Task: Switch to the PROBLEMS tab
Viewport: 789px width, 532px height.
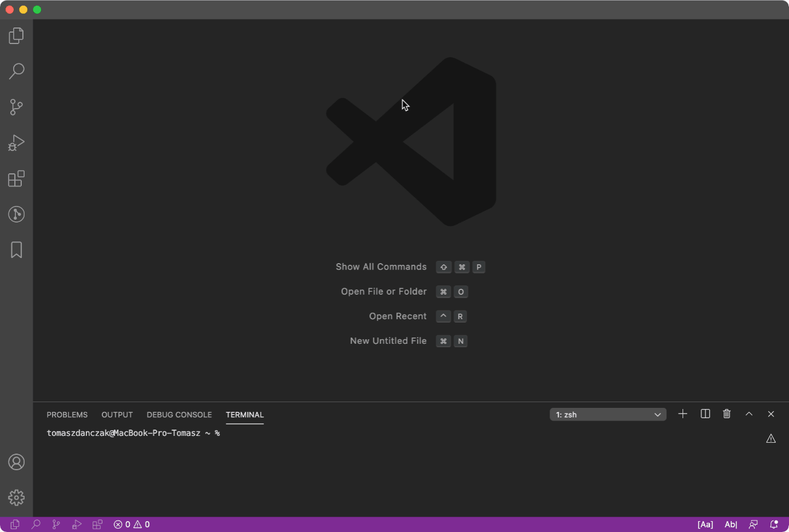Action: (x=67, y=415)
